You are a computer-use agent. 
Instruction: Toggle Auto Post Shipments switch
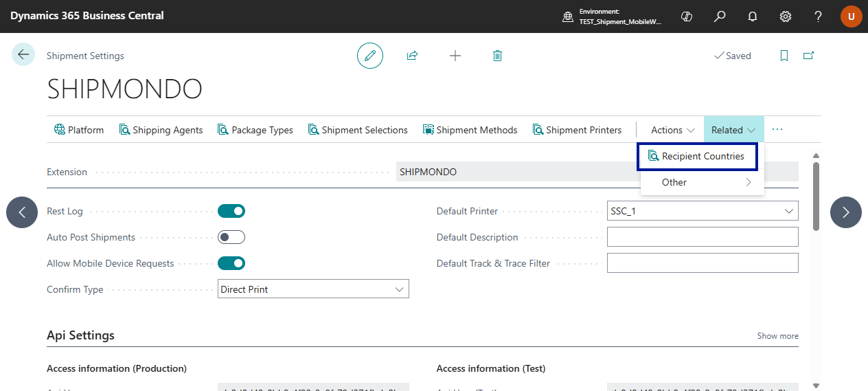(x=231, y=237)
